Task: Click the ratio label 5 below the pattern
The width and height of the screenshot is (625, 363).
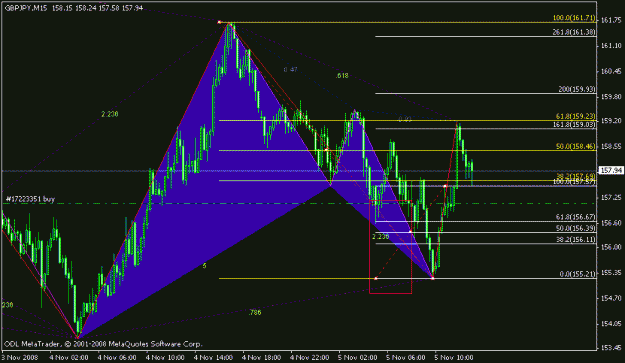Action: click(x=204, y=266)
